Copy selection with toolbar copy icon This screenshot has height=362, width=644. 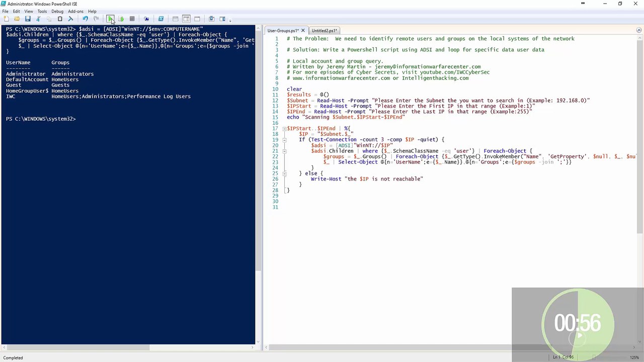coord(49,19)
